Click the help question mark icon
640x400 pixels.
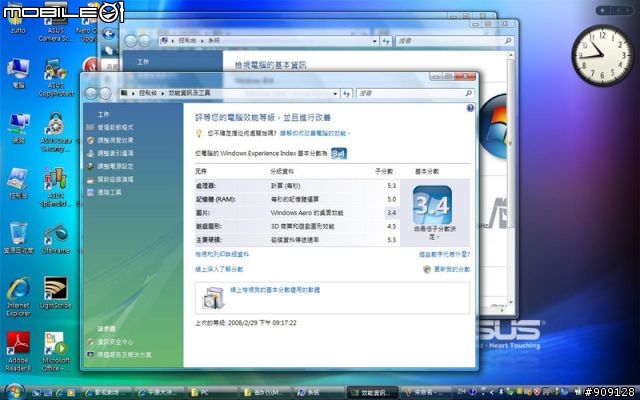(470, 108)
